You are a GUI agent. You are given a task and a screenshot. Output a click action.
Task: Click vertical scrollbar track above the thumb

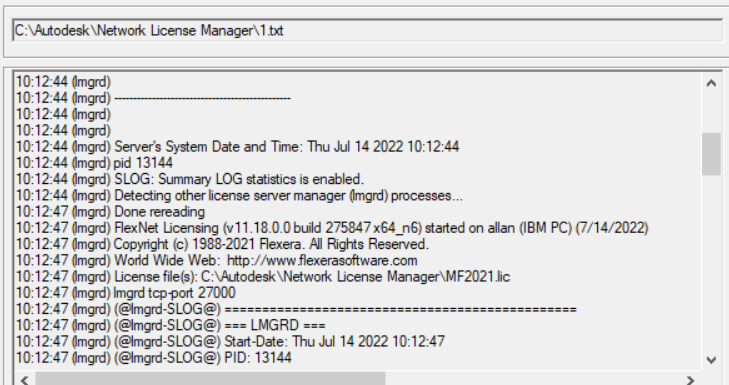711,113
